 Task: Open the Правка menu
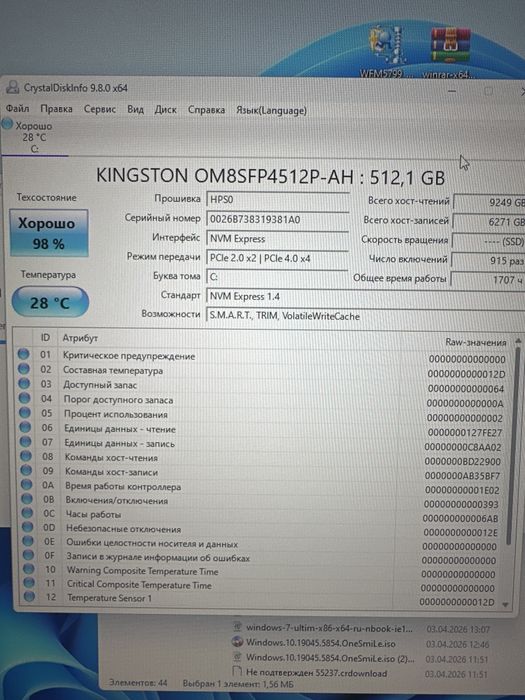tap(56, 109)
